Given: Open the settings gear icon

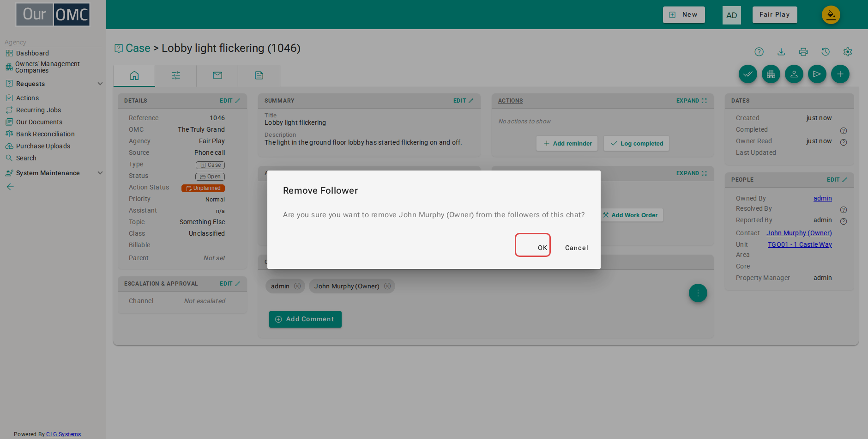Looking at the screenshot, I should click(x=848, y=52).
